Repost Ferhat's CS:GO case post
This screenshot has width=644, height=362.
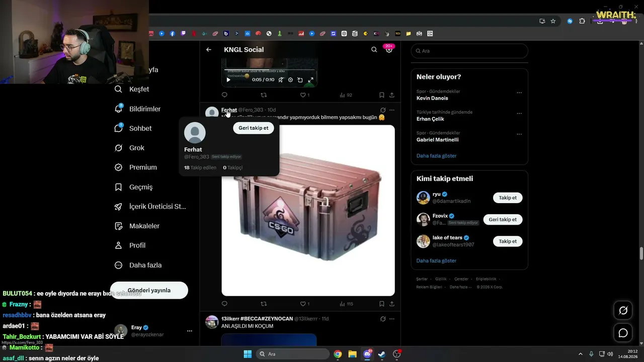[x=264, y=304]
